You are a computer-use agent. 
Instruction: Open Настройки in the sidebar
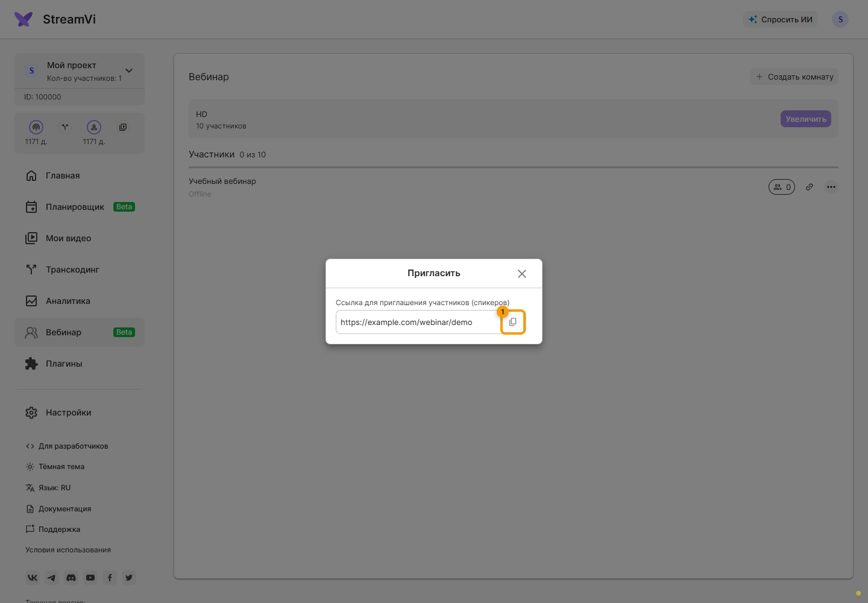pyautogui.click(x=80, y=412)
